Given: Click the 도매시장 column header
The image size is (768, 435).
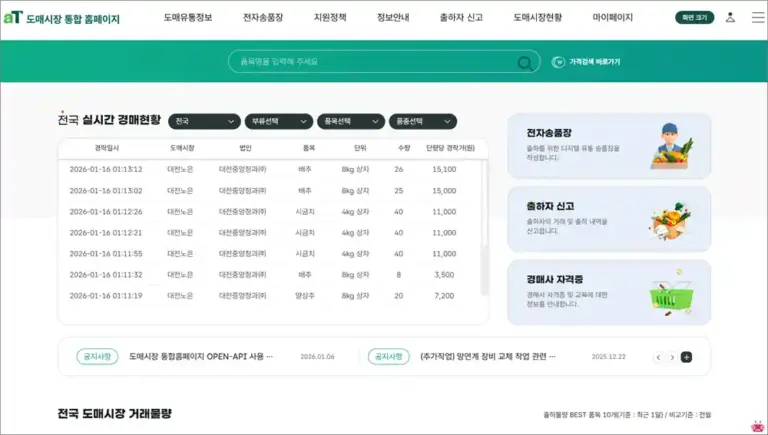Looking at the screenshot, I should [182, 148].
